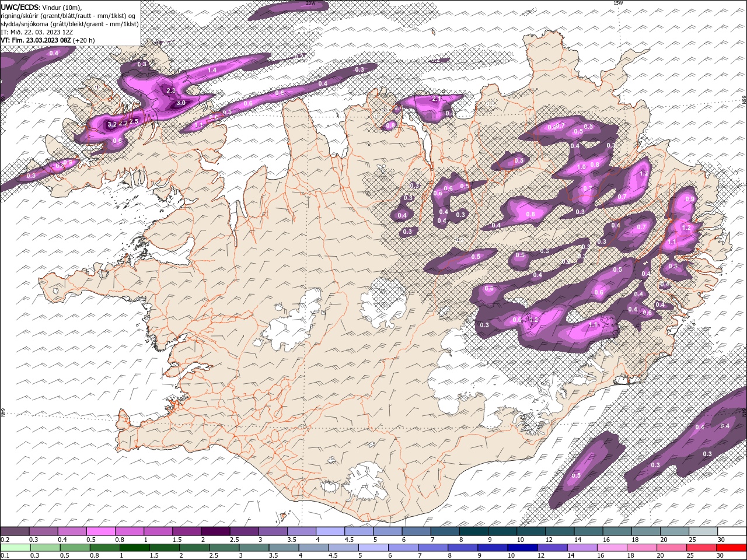The image size is (747, 560).
Task: Click the pale green 0.1 rain legend swatch
Action: pos(16,548)
